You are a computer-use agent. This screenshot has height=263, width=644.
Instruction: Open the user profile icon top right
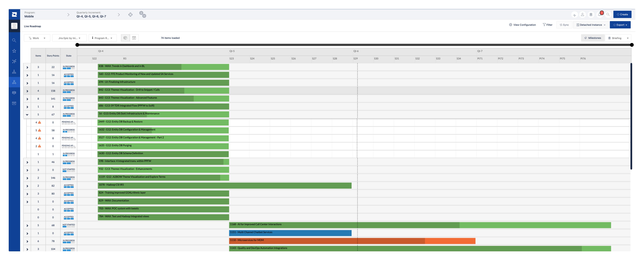(583, 14)
